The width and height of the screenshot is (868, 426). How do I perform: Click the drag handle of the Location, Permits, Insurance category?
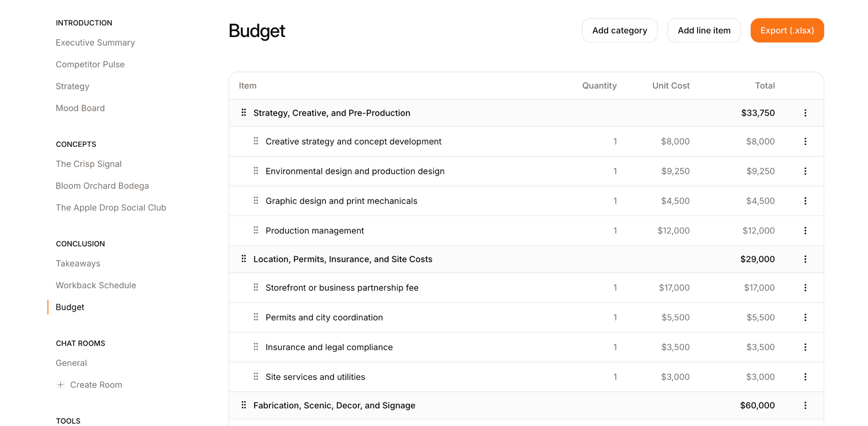click(244, 259)
